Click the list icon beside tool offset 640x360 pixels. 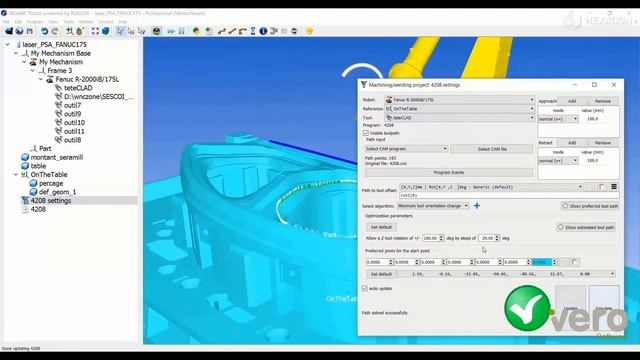click(x=613, y=187)
